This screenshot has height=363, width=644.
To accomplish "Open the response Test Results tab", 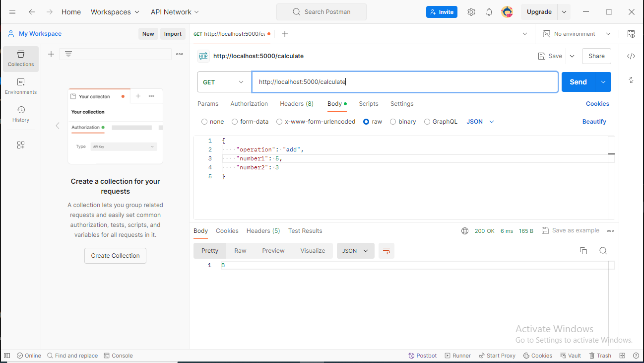I will (305, 231).
